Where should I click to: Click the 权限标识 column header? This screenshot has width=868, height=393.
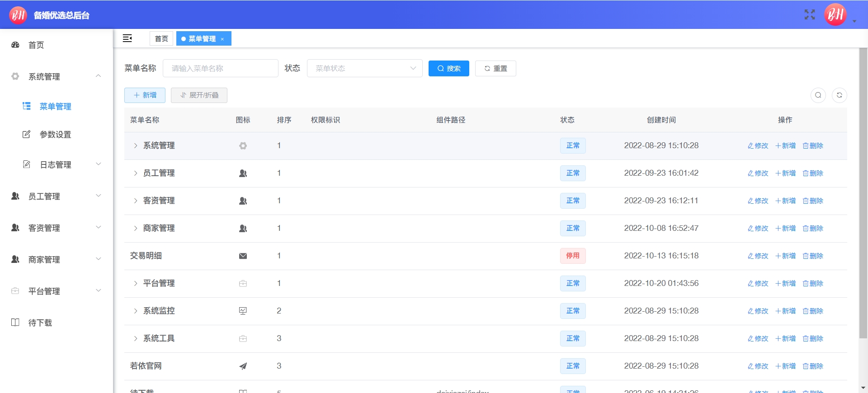[x=325, y=120]
